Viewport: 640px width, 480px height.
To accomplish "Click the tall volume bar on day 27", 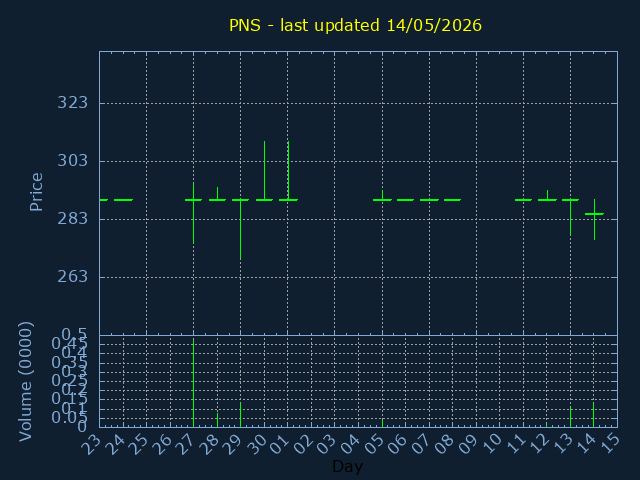I will coord(193,383).
